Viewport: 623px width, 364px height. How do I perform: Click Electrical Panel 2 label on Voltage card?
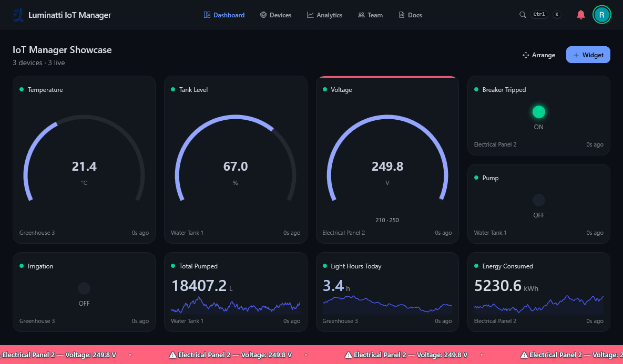coord(344,233)
